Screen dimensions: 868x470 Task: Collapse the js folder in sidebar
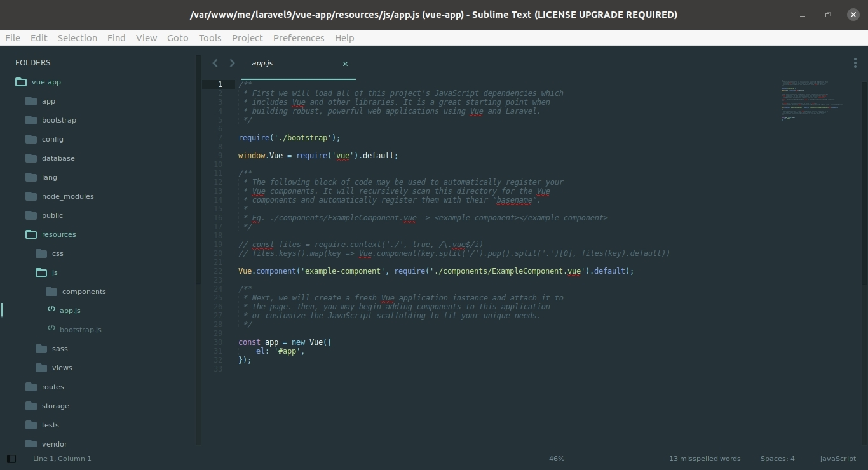pos(55,272)
